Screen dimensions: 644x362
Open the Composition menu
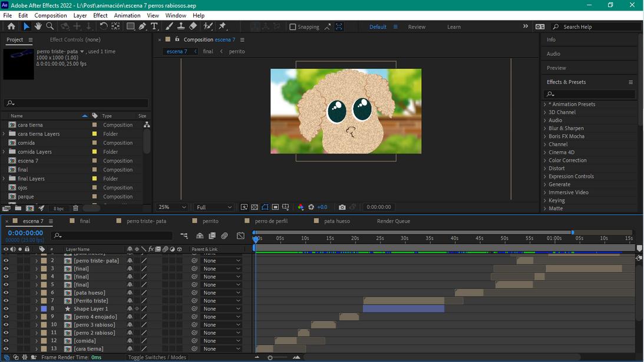point(51,15)
